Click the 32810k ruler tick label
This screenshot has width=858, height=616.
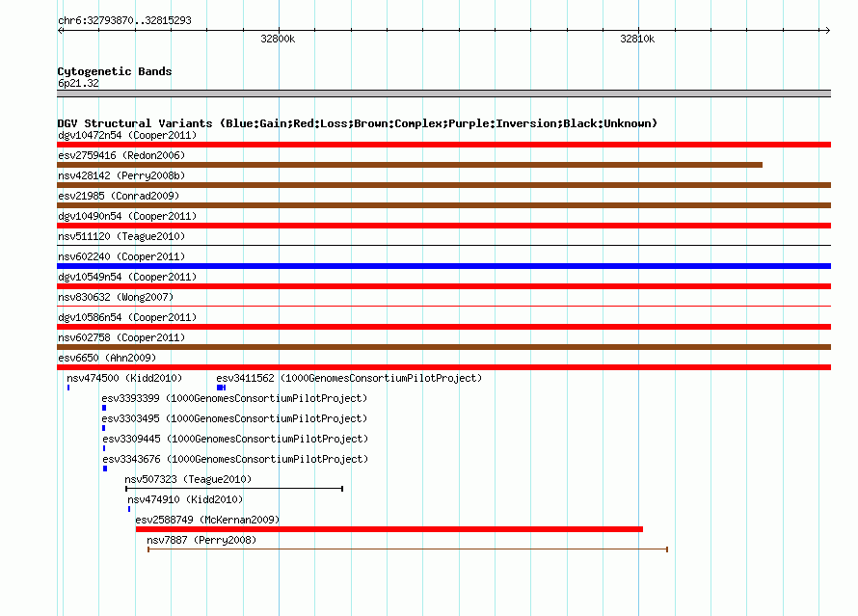point(637,39)
